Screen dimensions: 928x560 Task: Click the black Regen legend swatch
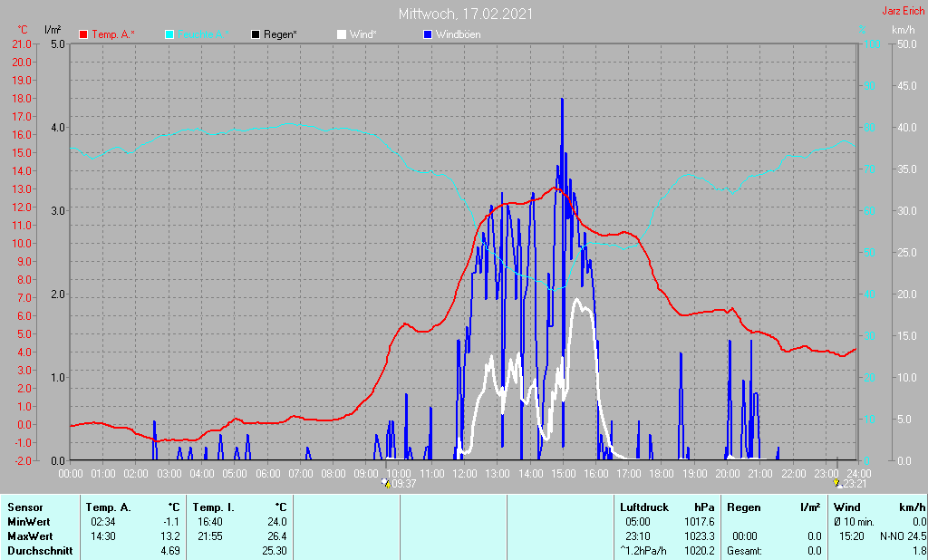click(x=255, y=34)
